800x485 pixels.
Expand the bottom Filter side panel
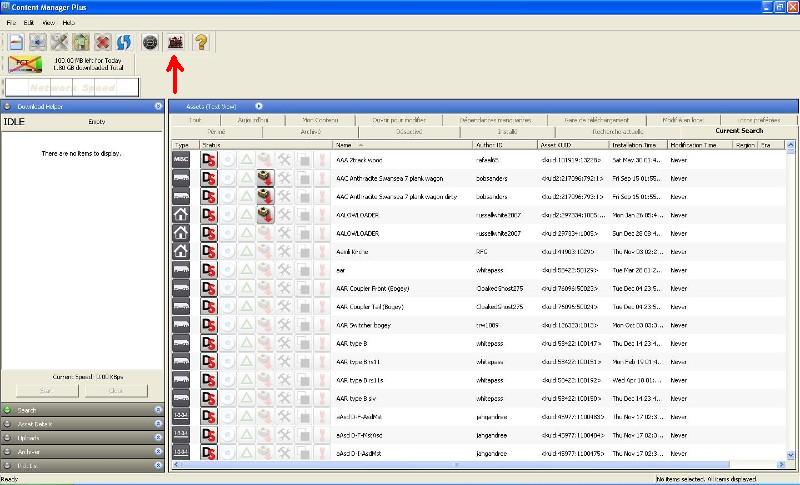[x=158, y=465]
